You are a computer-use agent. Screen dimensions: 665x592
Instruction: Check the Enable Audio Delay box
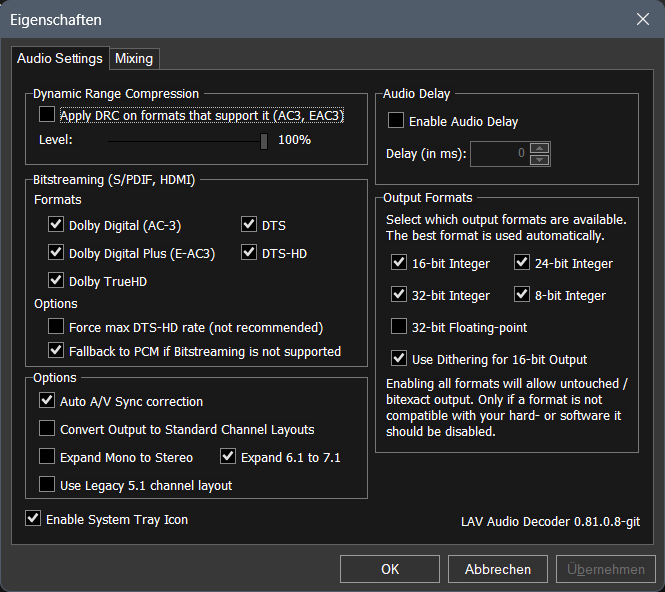pyautogui.click(x=396, y=120)
